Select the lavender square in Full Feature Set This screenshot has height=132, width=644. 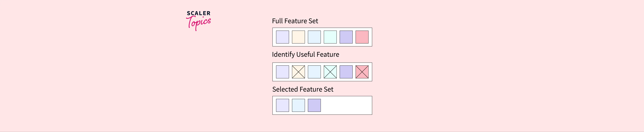pyautogui.click(x=282, y=37)
